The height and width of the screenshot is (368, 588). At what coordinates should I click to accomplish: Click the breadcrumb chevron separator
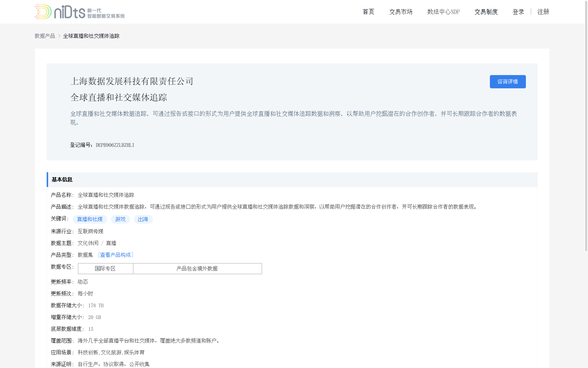(59, 36)
